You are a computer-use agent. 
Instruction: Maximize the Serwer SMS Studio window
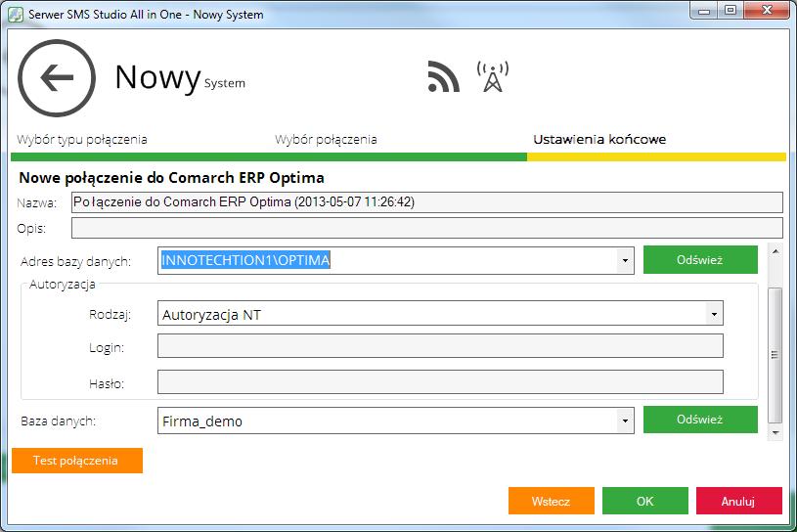(x=731, y=11)
